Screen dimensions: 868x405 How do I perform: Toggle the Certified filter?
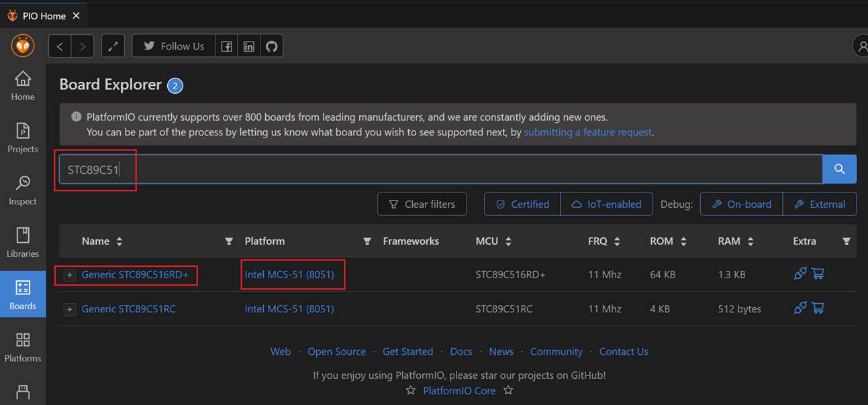(x=522, y=204)
